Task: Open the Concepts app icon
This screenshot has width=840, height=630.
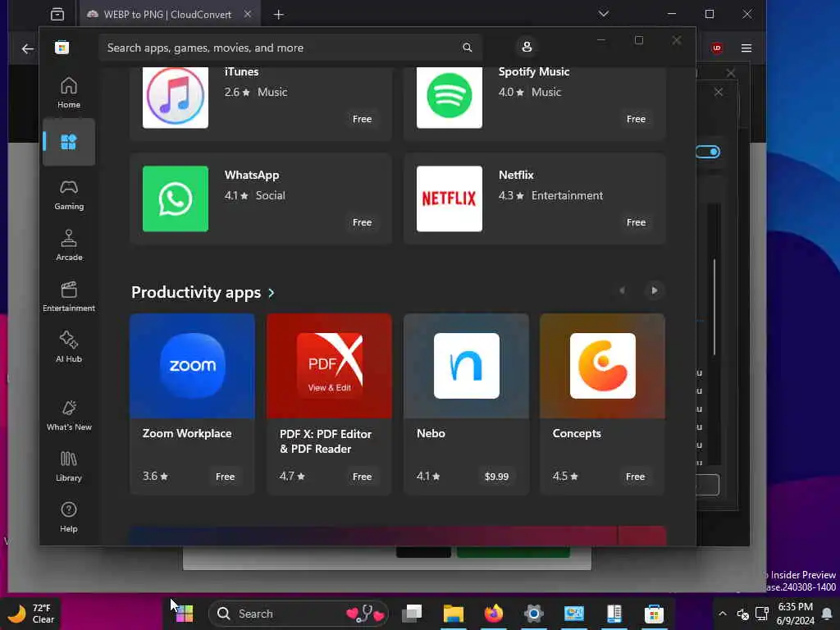Action: coord(603,366)
